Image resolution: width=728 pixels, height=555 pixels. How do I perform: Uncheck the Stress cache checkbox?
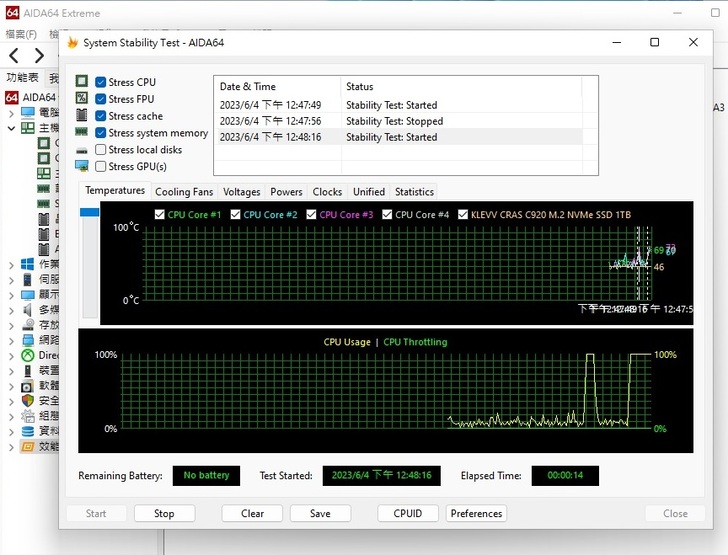pyautogui.click(x=101, y=116)
